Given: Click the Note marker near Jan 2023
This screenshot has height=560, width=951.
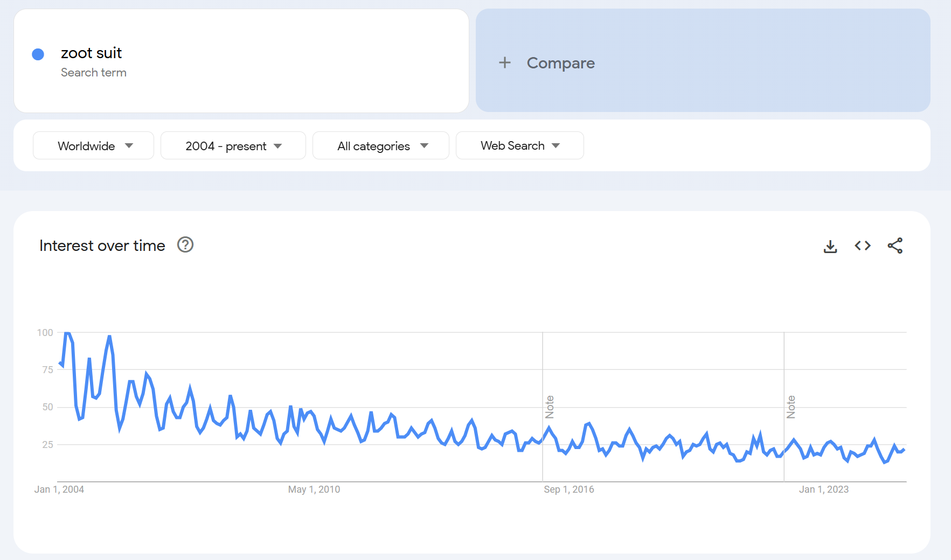Looking at the screenshot, I should (791, 407).
